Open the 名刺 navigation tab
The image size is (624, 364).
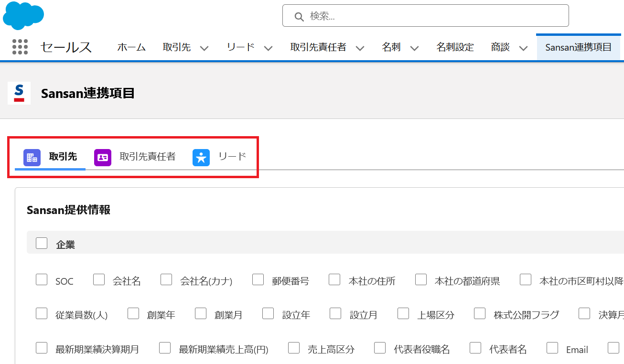(x=391, y=47)
